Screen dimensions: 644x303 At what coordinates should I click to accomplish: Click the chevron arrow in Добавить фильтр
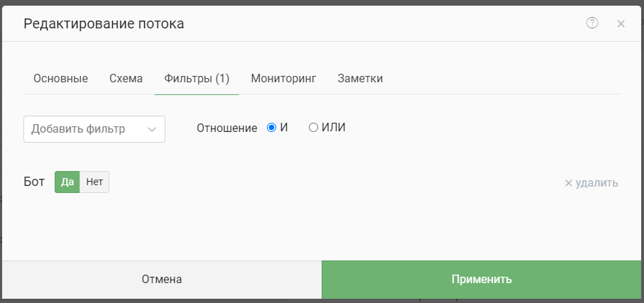point(151,130)
